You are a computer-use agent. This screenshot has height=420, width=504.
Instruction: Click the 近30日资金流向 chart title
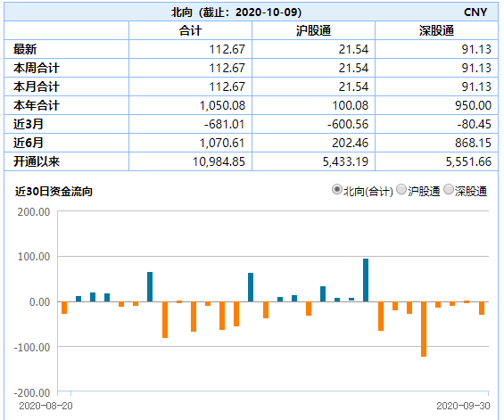coord(54,192)
